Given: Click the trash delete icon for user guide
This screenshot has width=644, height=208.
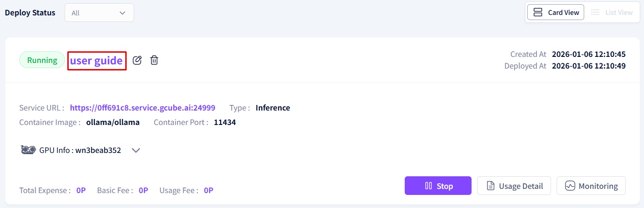Looking at the screenshot, I should pos(154,60).
